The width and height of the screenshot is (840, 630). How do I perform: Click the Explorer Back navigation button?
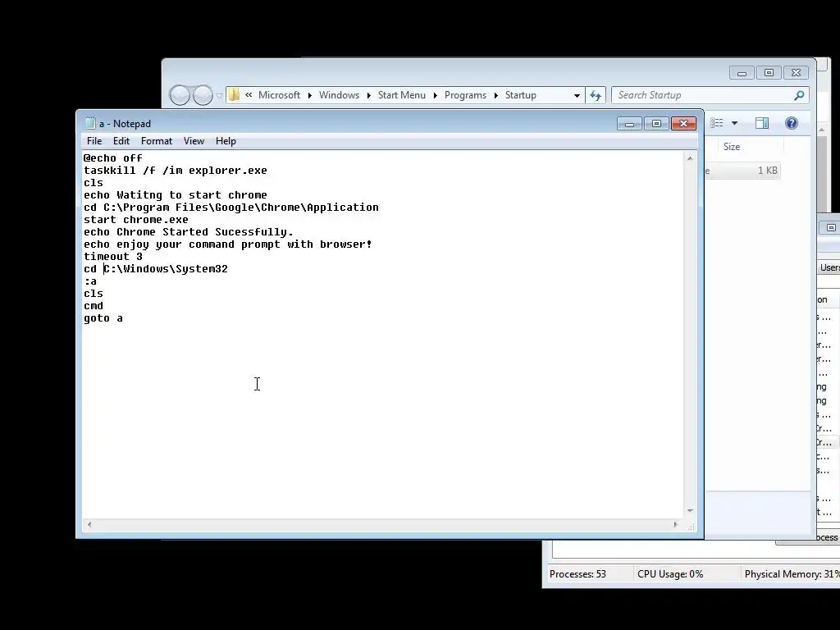(180, 95)
